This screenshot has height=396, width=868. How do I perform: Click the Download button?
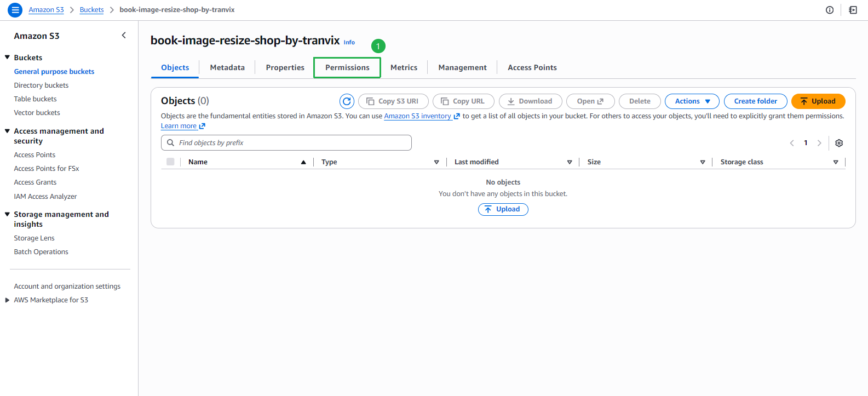point(531,101)
